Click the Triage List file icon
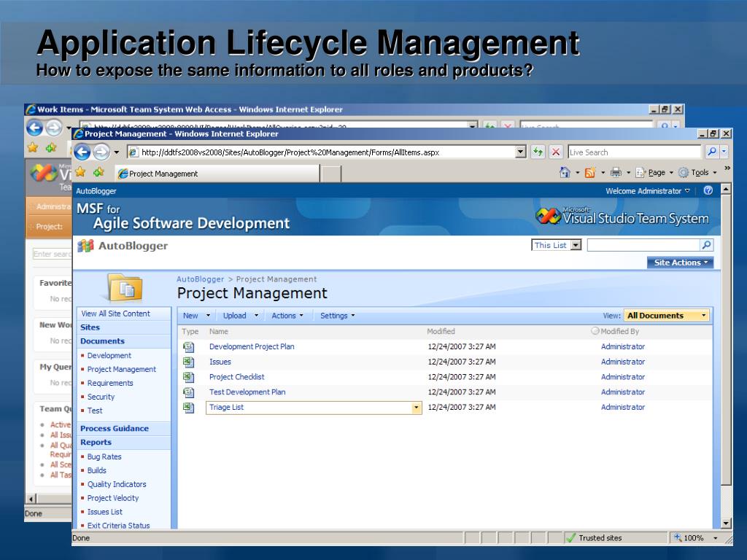Image resolution: width=747 pixels, height=560 pixels. tap(189, 408)
